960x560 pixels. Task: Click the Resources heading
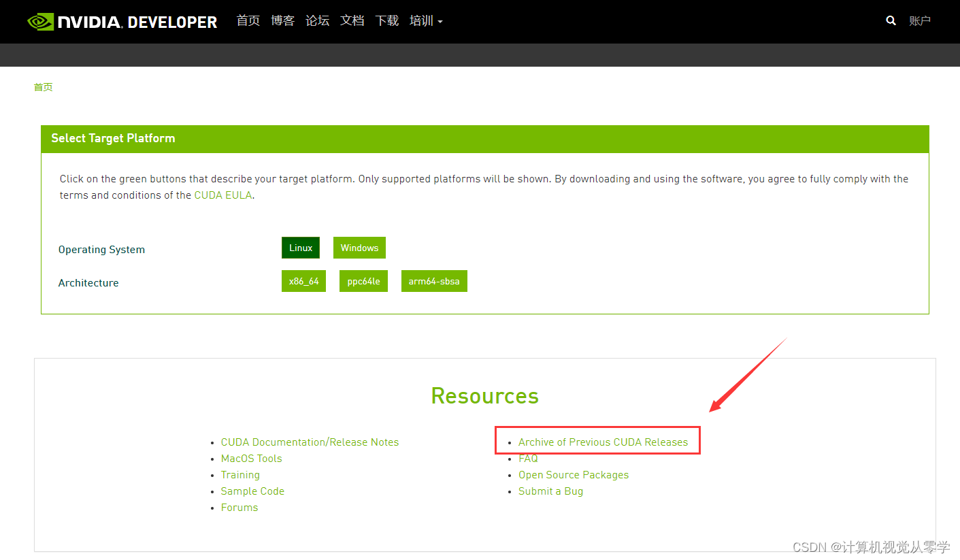click(x=485, y=395)
